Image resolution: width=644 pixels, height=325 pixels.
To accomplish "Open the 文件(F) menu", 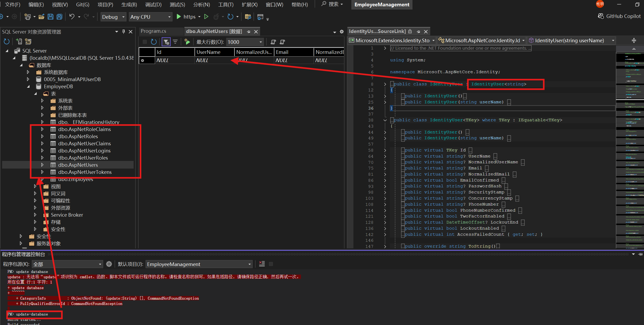I will pos(13,4).
